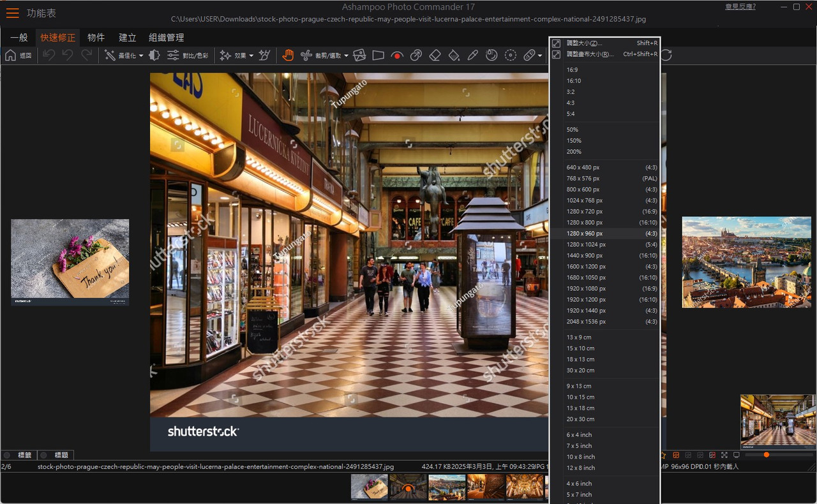The image size is (817, 504).
Task: Click the dotted circle selection icon
Action: tap(510, 56)
